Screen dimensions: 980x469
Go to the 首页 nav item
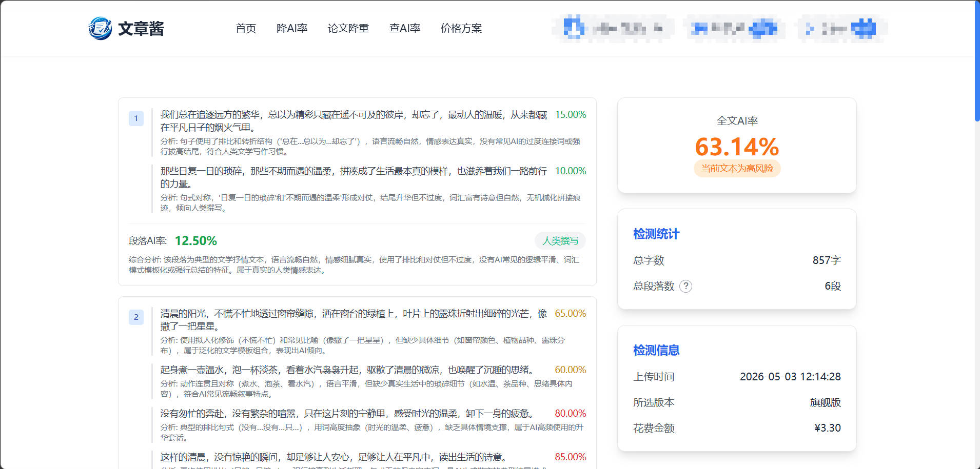pos(246,28)
